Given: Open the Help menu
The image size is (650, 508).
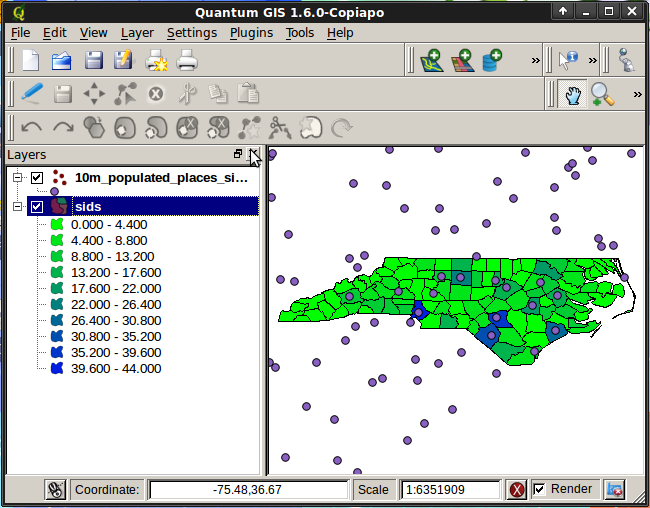Looking at the screenshot, I should point(340,33).
